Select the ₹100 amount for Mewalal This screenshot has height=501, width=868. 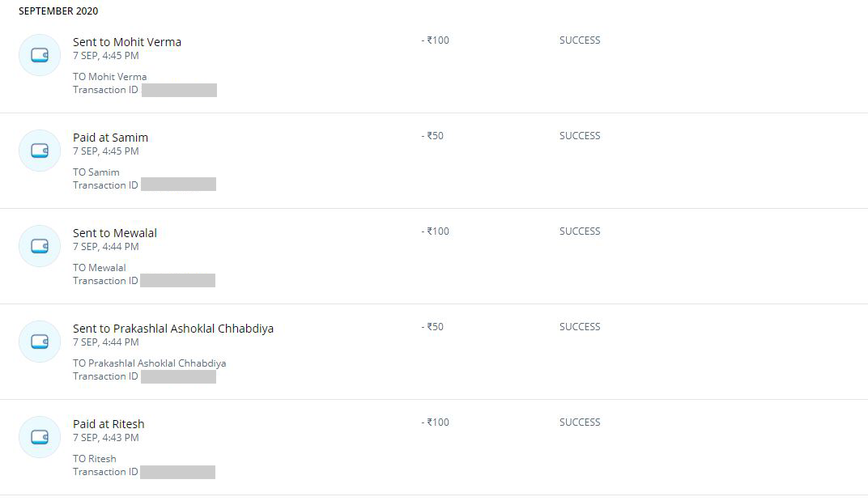point(435,231)
